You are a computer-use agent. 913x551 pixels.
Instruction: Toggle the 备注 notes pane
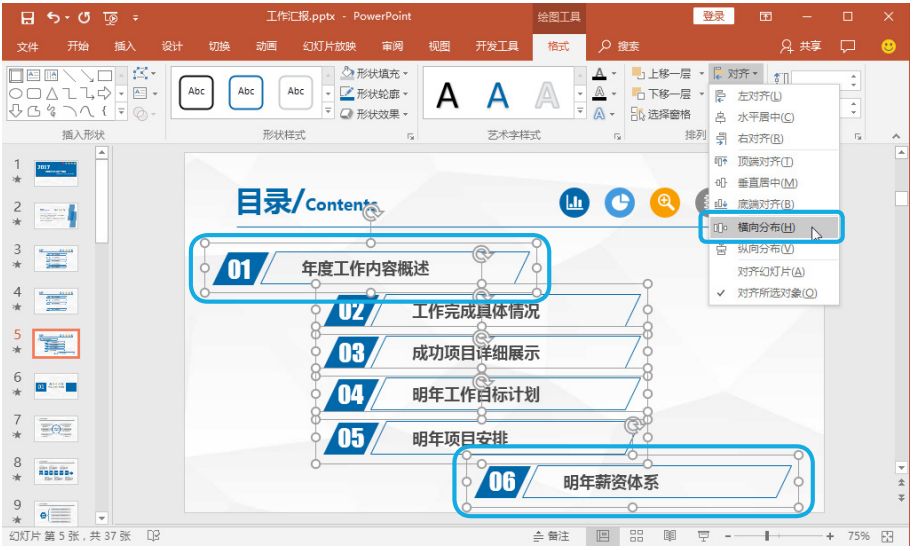coord(551,536)
